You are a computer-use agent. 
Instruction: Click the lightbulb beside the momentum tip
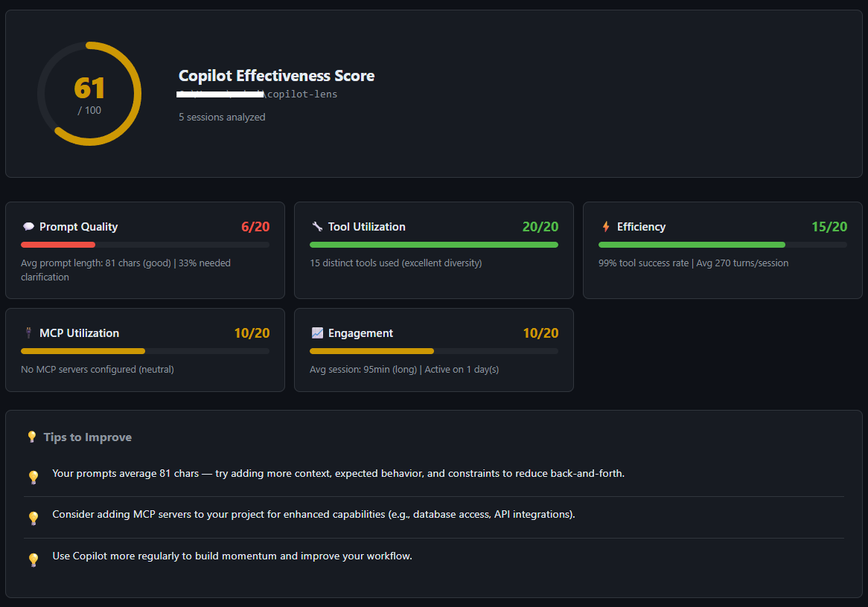click(x=33, y=559)
